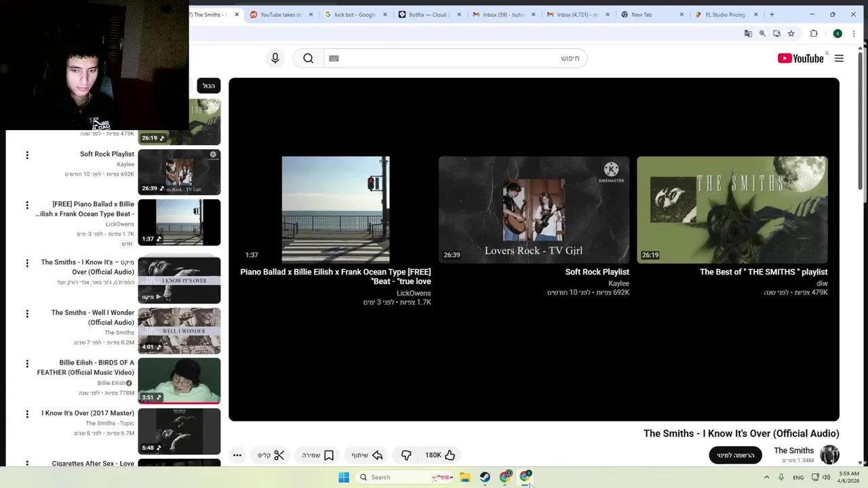Screen dimensions: 868x488
Task: Save the video using שמירה button
Action: (318, 455)
